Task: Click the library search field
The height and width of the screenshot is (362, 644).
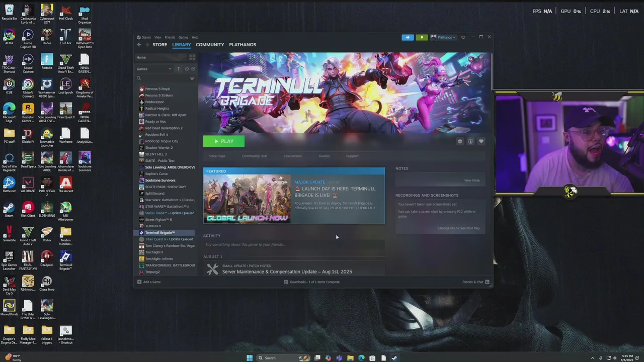Action: (x=162, y=78)
